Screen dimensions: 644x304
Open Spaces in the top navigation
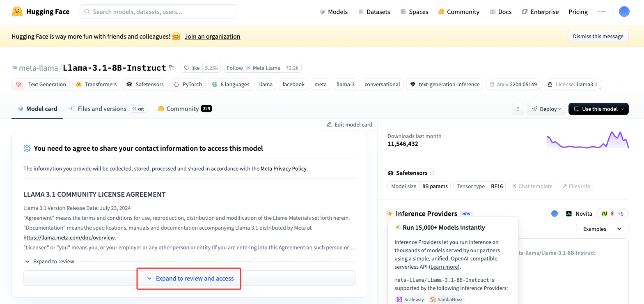pyautogui.click(x=414, y=12)
